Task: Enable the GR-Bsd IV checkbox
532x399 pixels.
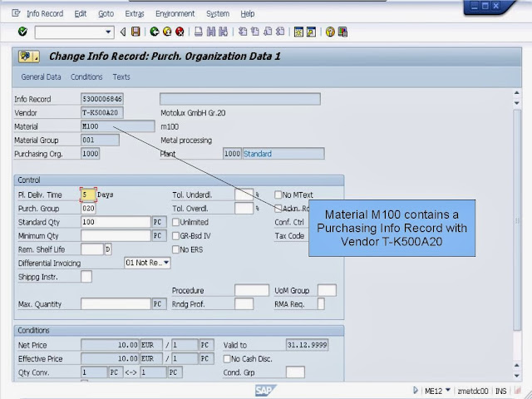Action: [x=175, y=235]
